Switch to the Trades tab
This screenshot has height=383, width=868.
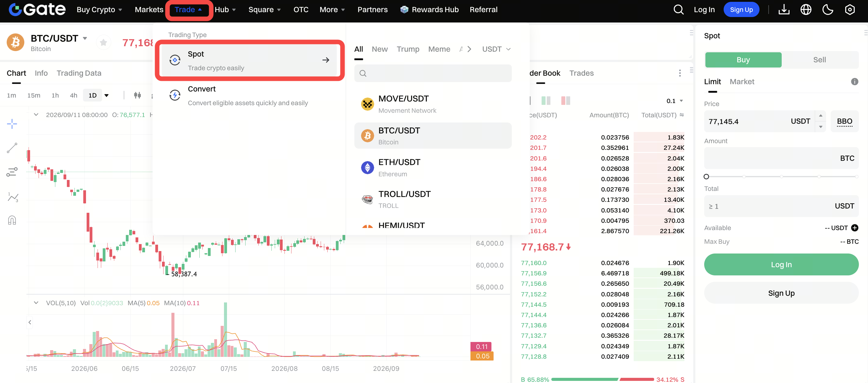click(x=582, y=73)
